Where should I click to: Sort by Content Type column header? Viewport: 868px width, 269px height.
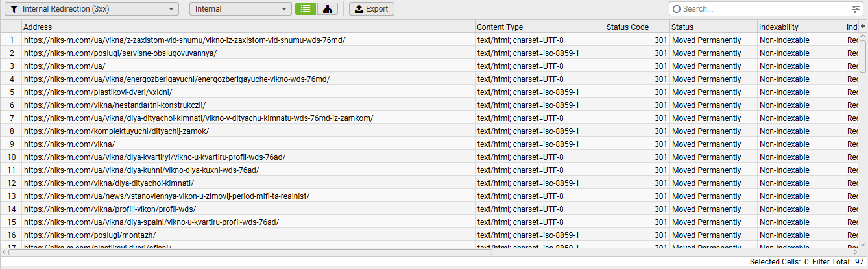[x=538, y=27]
